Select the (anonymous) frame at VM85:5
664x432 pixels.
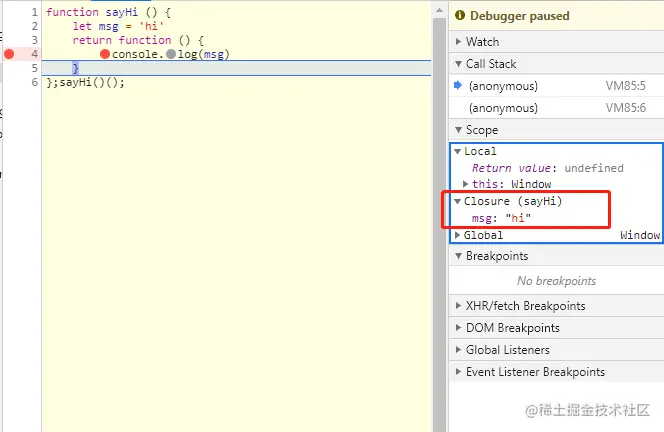pyautogui.click(x=556, y=86)
